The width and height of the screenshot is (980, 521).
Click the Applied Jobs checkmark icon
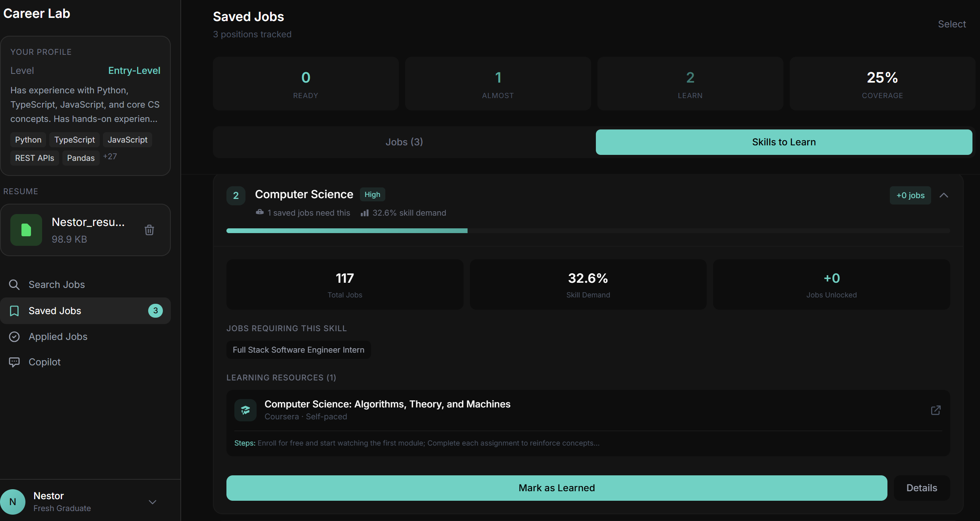pyautogui.click(x=14, y=337)
